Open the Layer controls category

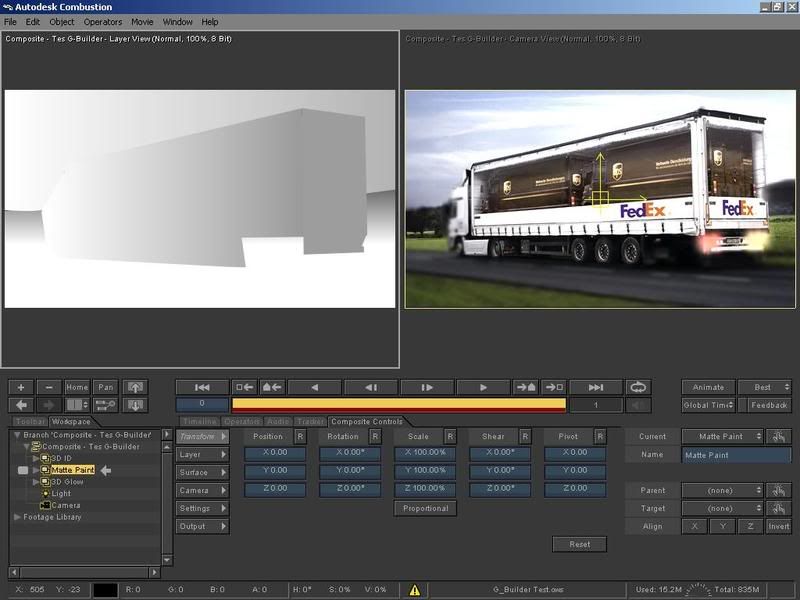tap(202, 455)
